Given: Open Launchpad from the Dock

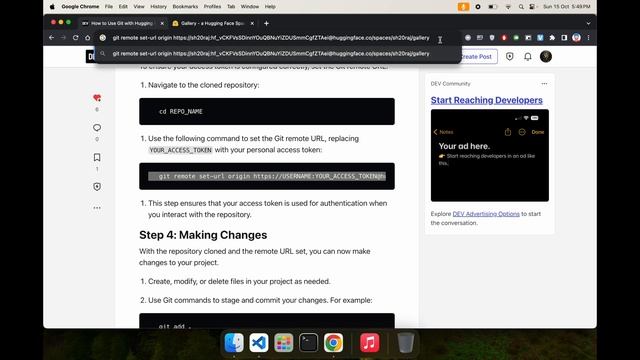Looking at the screenshot, I should pos(284,342).
